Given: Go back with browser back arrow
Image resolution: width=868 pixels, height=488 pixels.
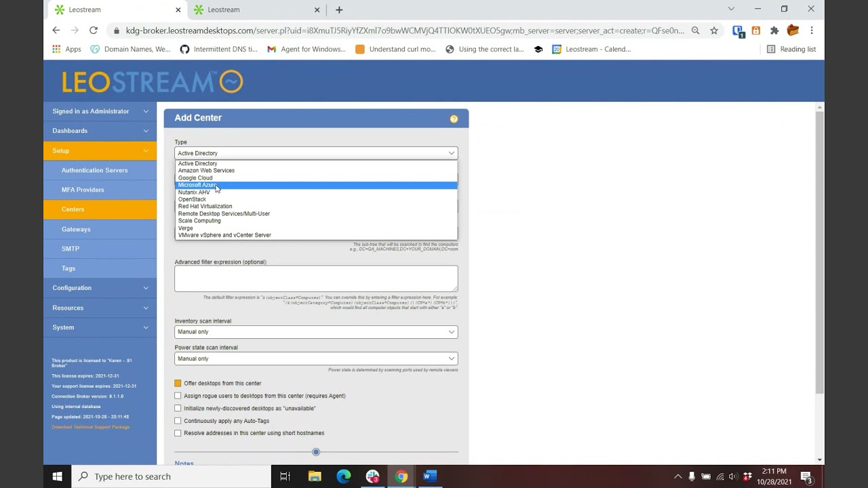Looking at the screenshot, I should [x=56, y=30].
